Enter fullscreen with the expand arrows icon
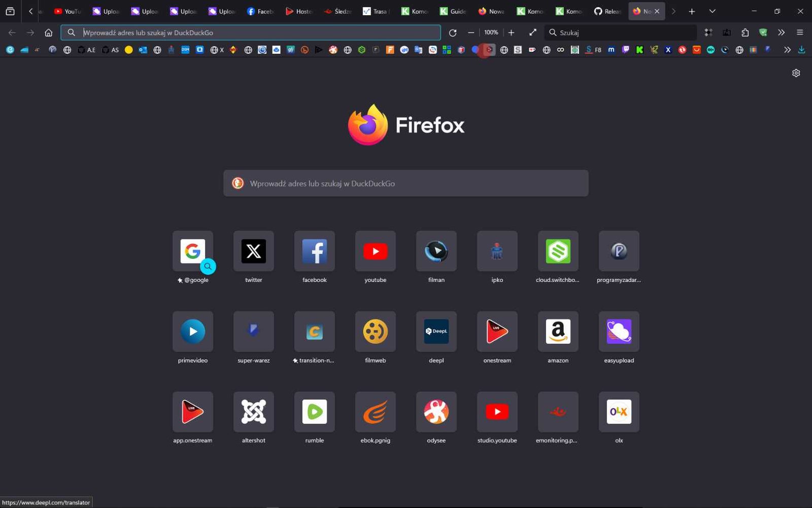 pyautogui.click(x=532, y=33)
